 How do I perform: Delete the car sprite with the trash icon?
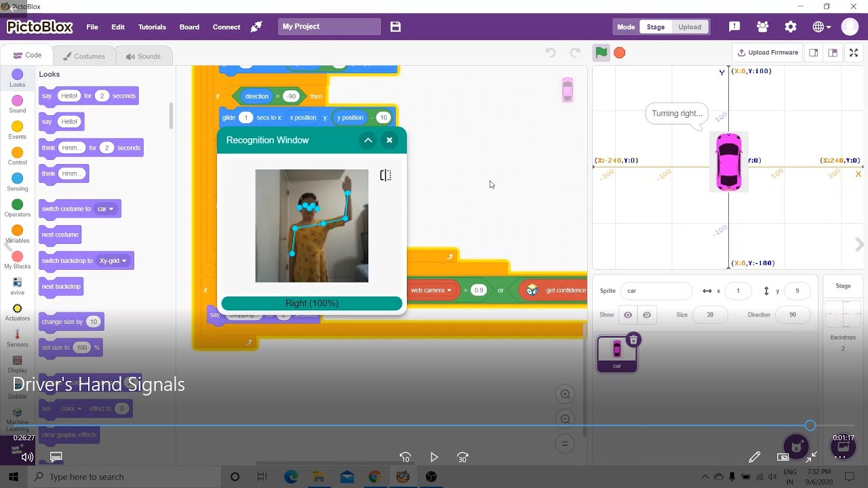(x=633, y=340)
